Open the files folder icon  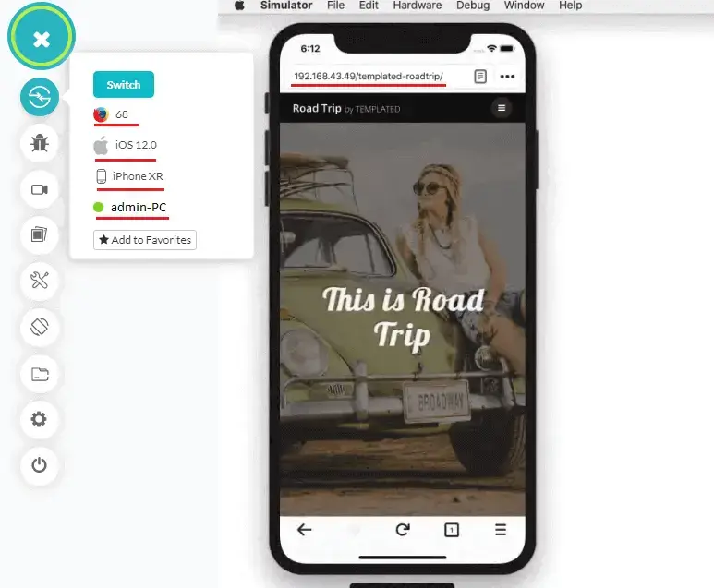40,374
